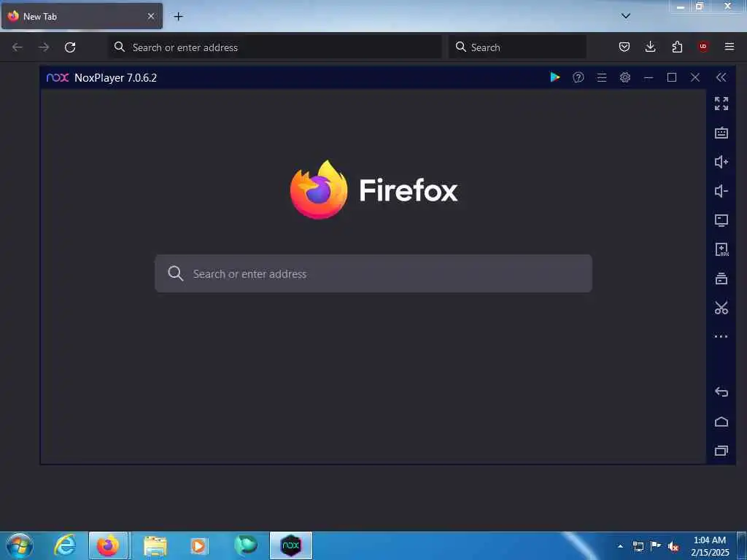This screenshot has width=747, height=560.
Task: Go forward in Firefox browser
Action: click(44, 47)
